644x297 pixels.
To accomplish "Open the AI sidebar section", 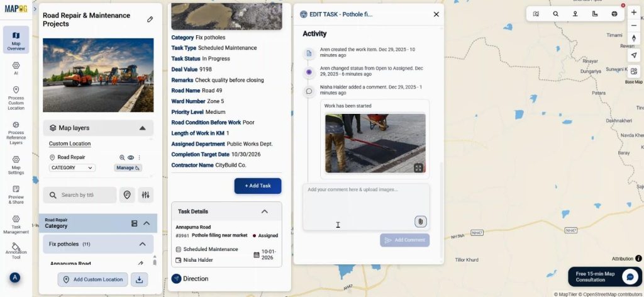I will coord(16,68).
